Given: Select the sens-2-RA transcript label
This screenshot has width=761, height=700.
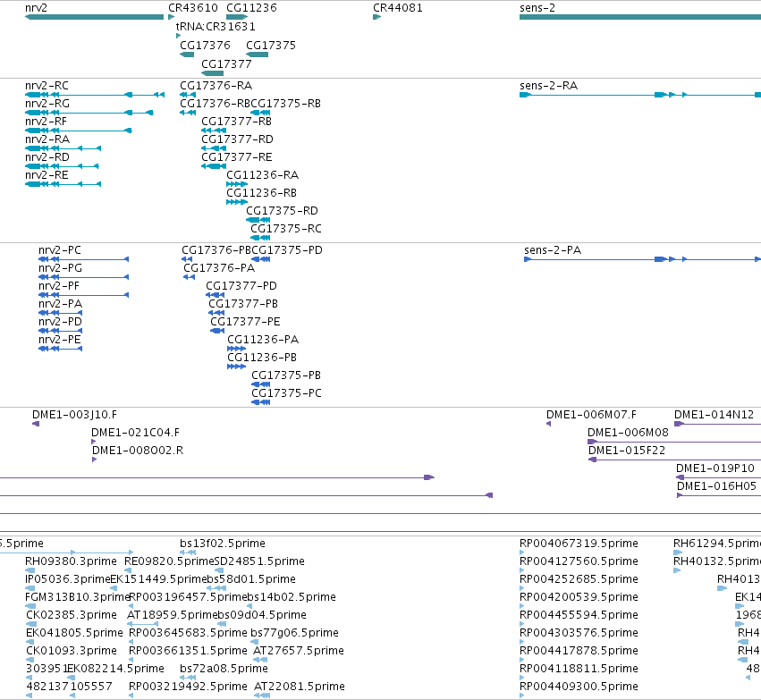Looking at the screenshot, I should click(548, 86).
